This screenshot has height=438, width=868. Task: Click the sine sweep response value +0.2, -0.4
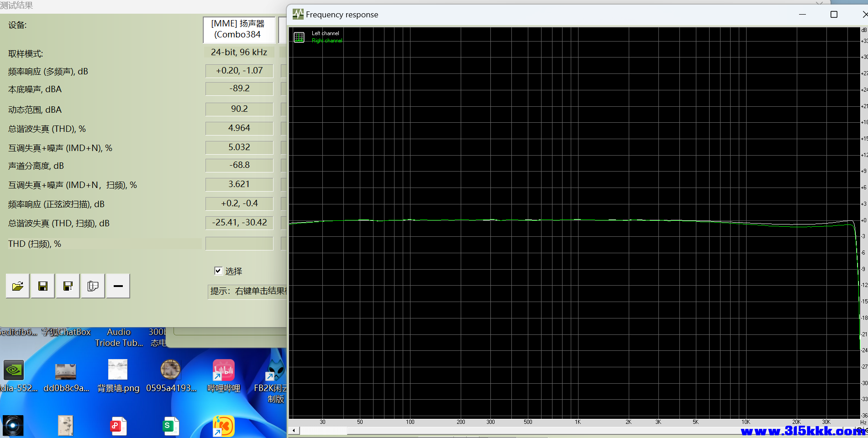[x=239, y=203]
